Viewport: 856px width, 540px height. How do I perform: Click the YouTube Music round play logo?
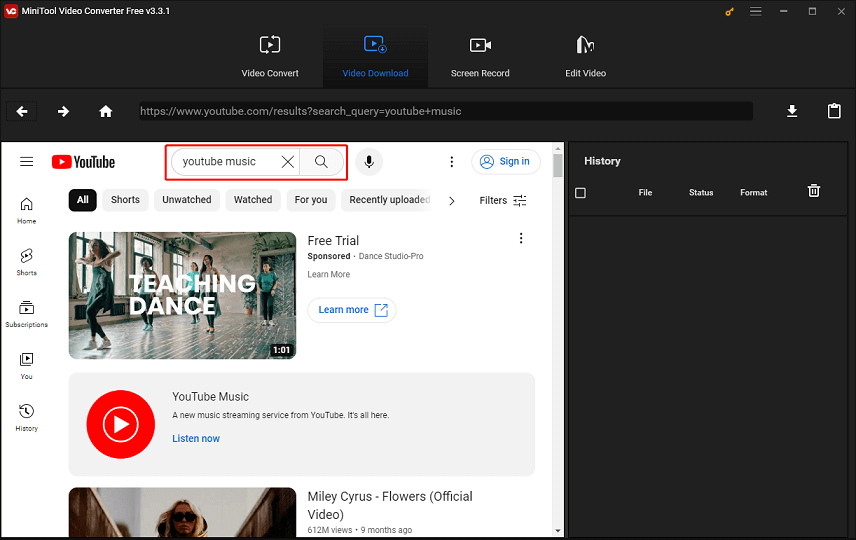point(121,424)
